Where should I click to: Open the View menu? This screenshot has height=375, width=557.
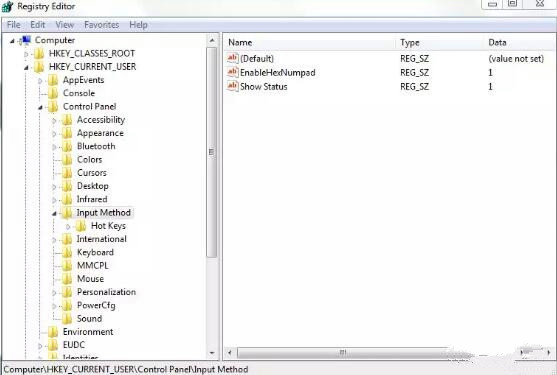click(65, 25)
